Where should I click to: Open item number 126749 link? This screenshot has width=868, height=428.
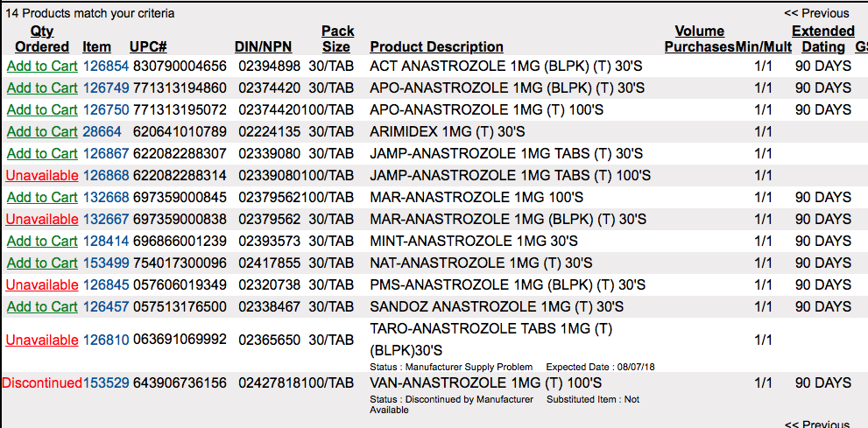(105, 88)
